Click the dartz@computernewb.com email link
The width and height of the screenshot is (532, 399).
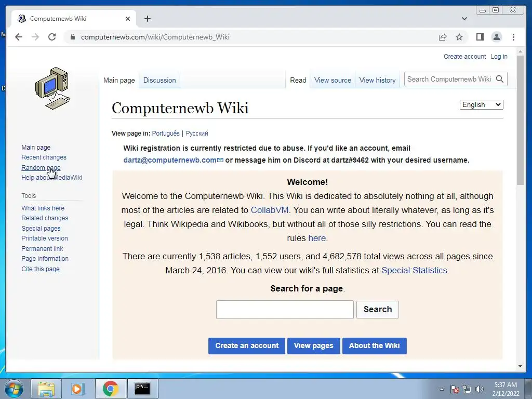(x=173, y=160)
